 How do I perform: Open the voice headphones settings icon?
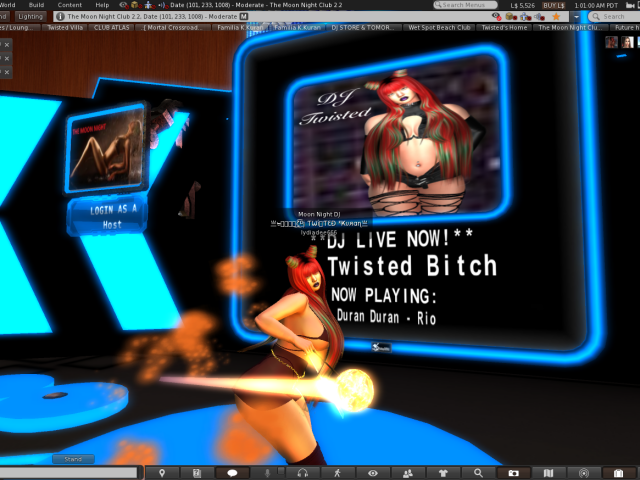pos(302,472)
